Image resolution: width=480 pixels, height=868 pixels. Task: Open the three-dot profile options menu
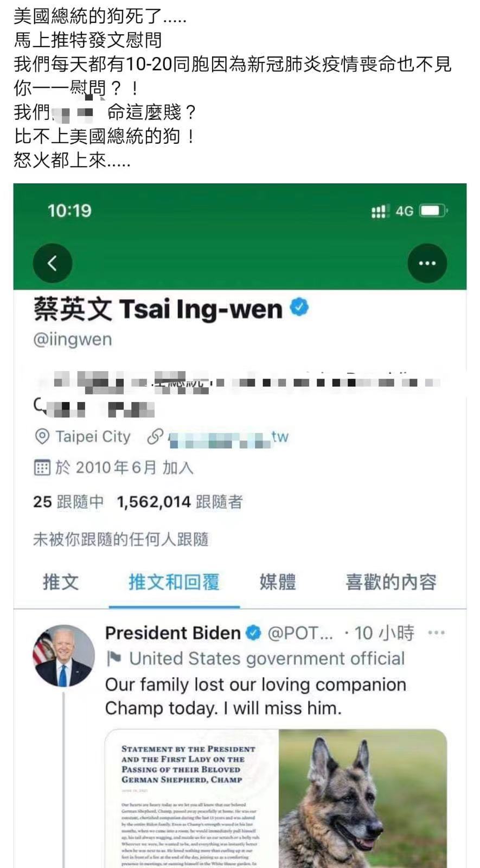coord(427,263)
